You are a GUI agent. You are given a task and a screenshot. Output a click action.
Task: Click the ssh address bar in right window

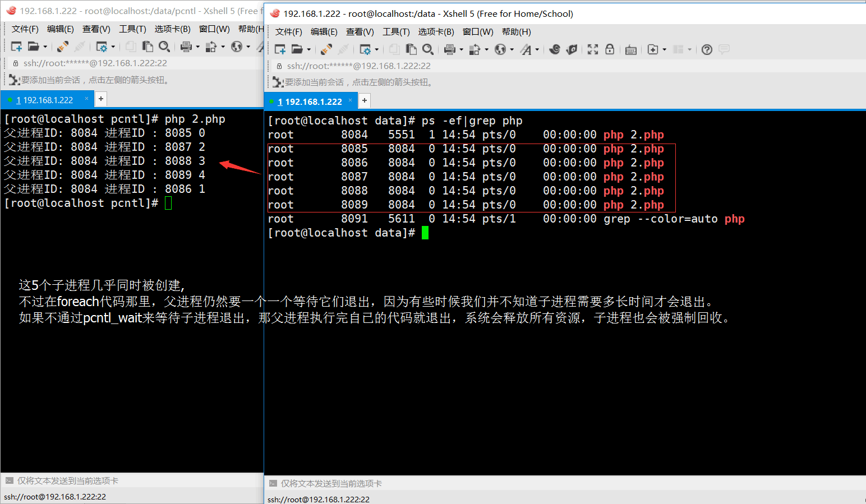359,66
